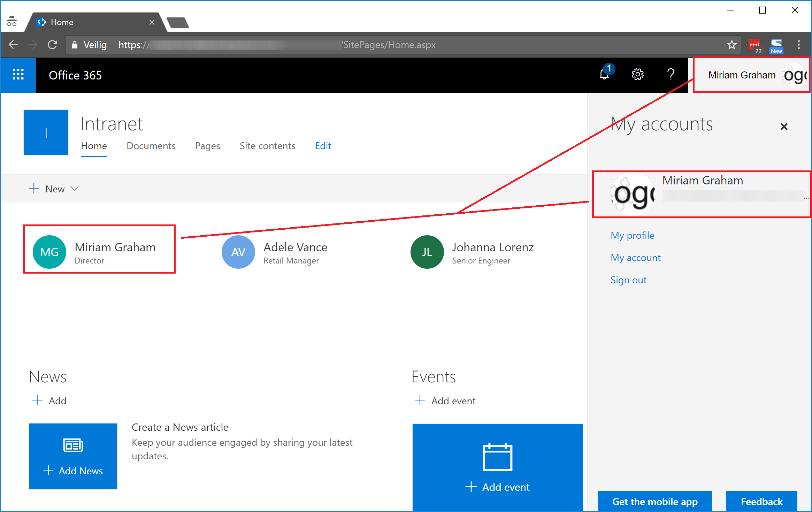Click Get the mobile app
Screen dimensions: 812x512
[654, 501]
